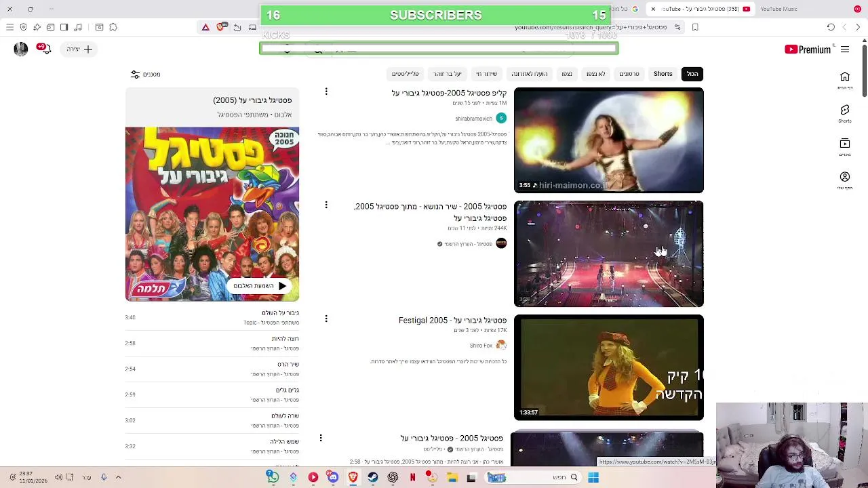868x488 pixels.
Task: Select the 'לא נצפו' (Unwatched) filter chip
Action: [595, 74]
